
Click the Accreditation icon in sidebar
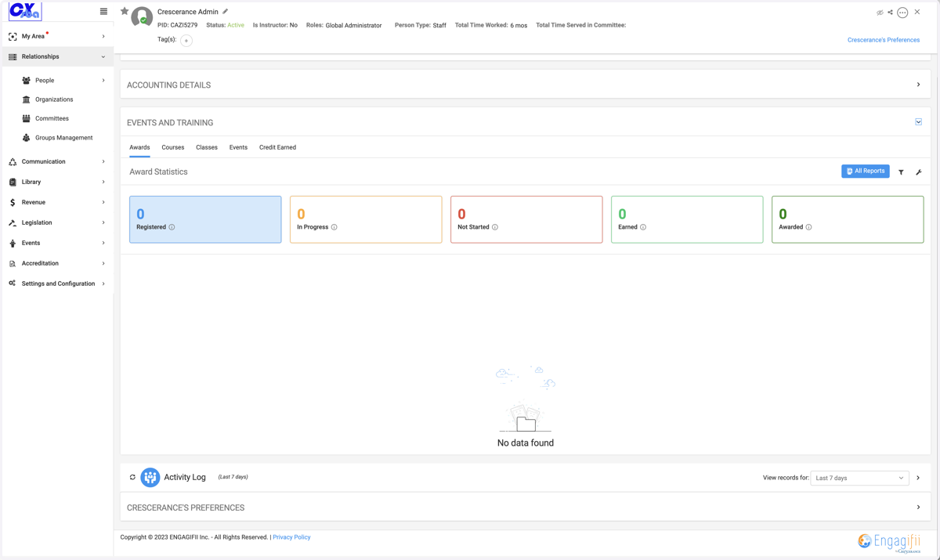[x=13, y=263]
